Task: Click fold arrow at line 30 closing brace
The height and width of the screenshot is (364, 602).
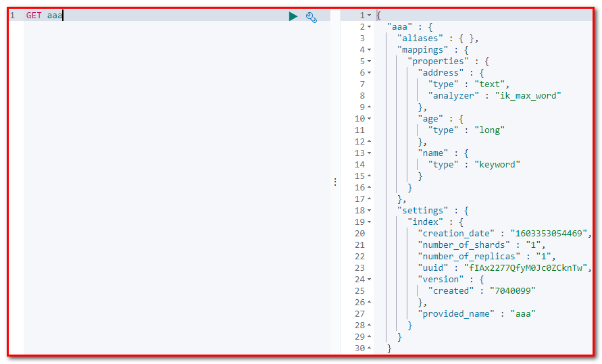Action: (x=370, y=348)
